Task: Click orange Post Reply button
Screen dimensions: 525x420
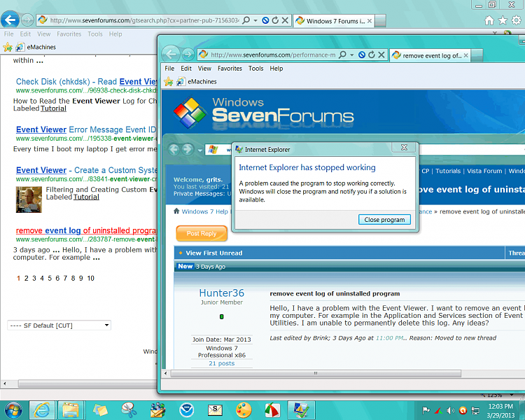Action: 202,233
